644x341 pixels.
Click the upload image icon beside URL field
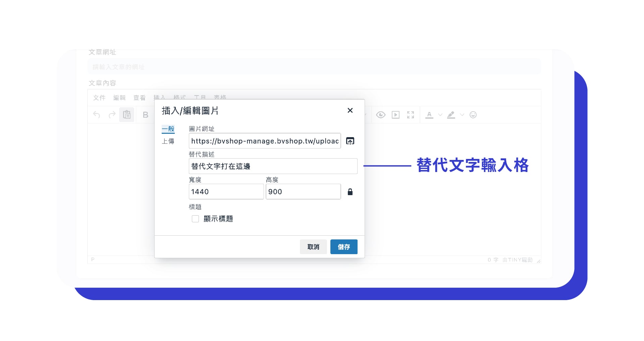(x=350, y=141)
